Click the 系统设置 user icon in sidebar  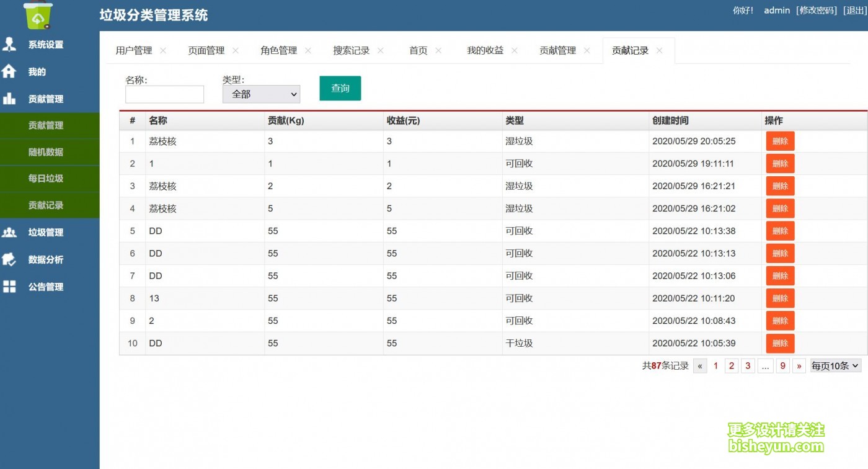tap(9, 44)
